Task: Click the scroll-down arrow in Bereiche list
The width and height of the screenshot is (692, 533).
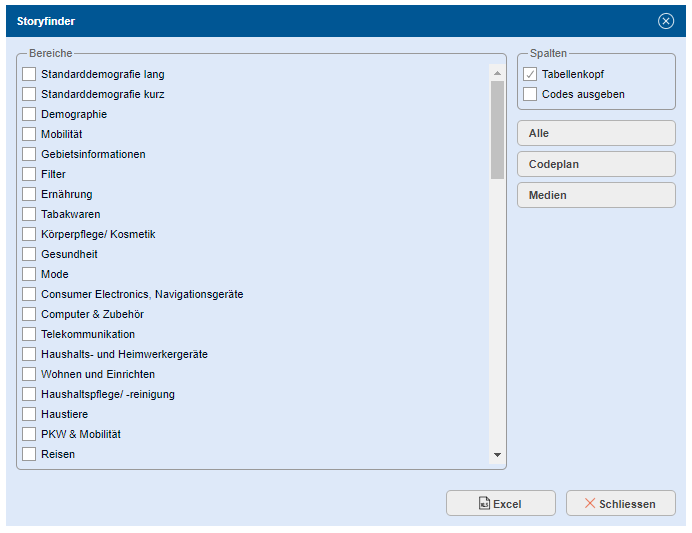Action: (x=497, y=455)
